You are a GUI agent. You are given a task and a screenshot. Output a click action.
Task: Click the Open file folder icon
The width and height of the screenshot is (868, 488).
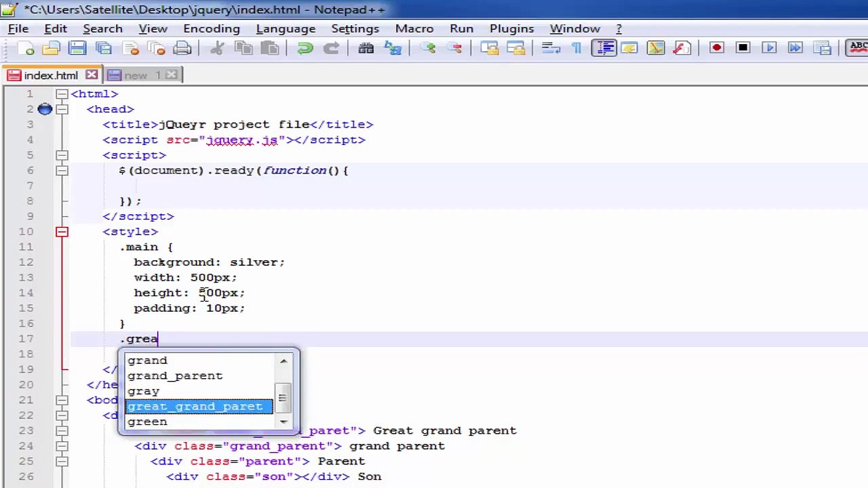pos(51,48)
